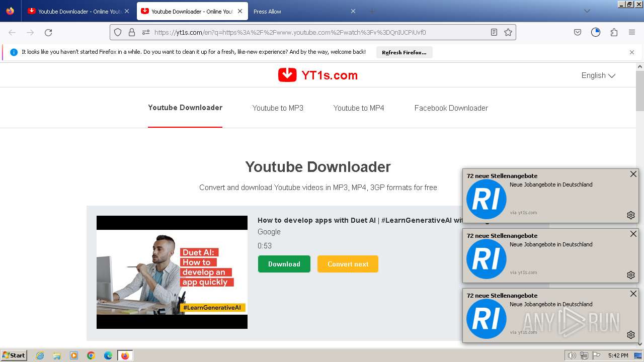Click the browser forward arrow

pos(30,32)
